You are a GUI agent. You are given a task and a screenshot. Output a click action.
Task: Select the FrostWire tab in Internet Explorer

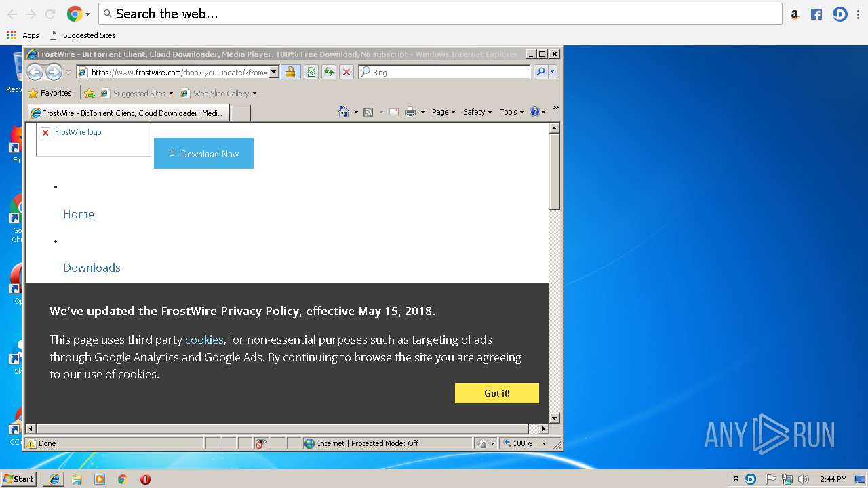[128, 113]
